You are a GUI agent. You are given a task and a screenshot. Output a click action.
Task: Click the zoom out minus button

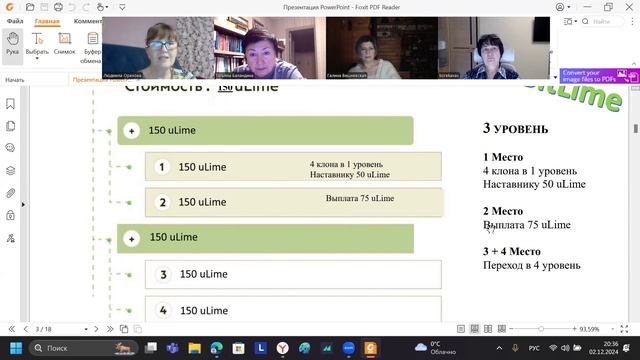coord(511,329)
